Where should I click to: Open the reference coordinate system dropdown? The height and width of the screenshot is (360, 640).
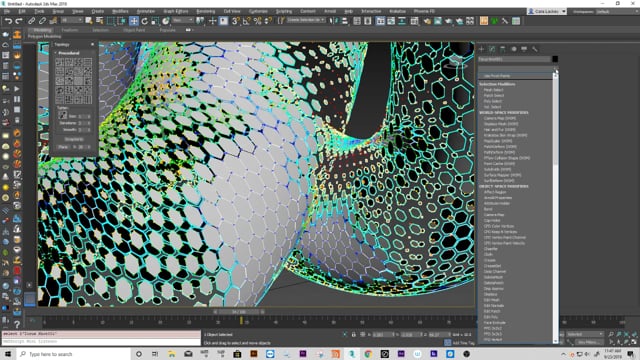[182, 20]
